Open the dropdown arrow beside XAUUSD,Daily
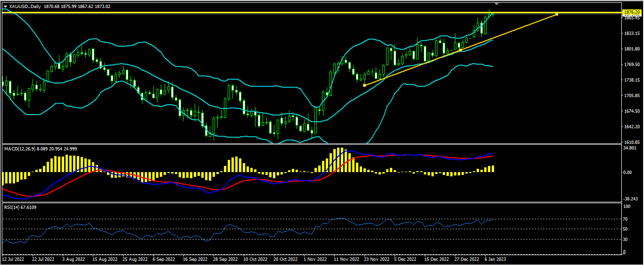The image size is (644, 265). [x=5, y=6]
